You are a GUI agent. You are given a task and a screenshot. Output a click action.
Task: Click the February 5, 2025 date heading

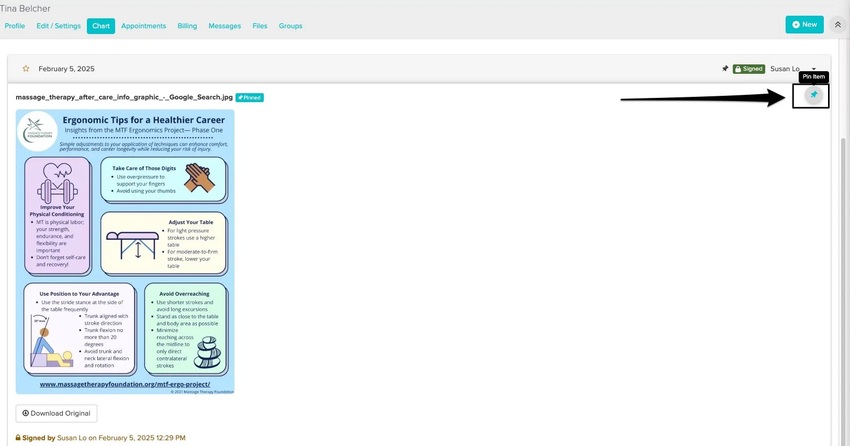pos(66,69)
